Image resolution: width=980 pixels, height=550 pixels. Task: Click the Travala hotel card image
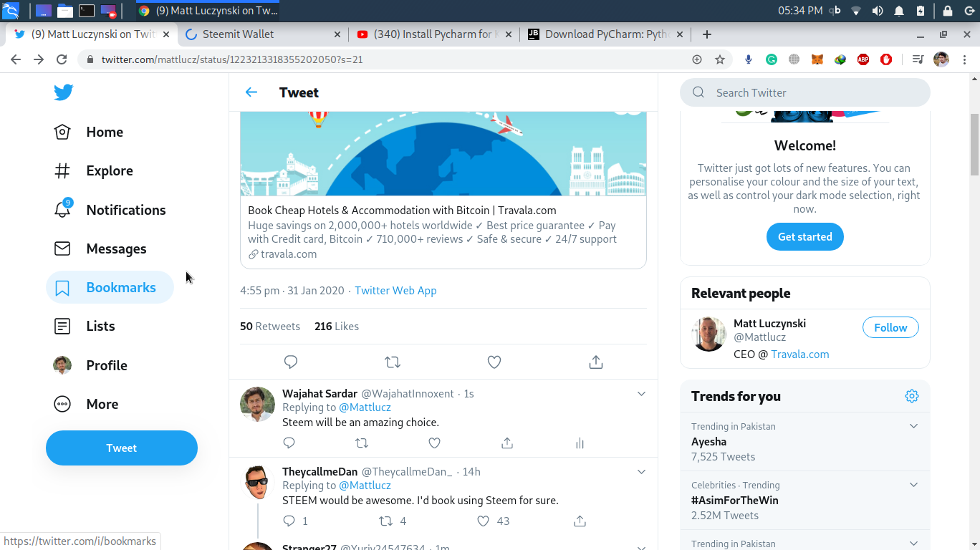(443, 153)
